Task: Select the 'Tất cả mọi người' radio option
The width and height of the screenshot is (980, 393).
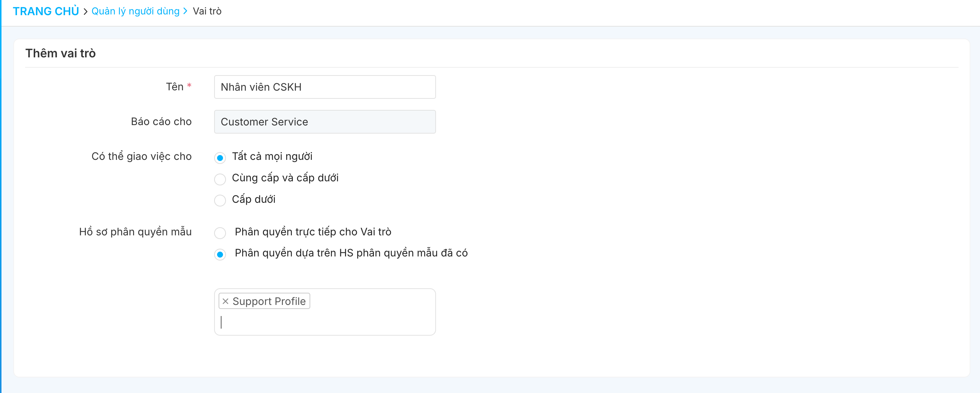Action: [x=220, y=158]
